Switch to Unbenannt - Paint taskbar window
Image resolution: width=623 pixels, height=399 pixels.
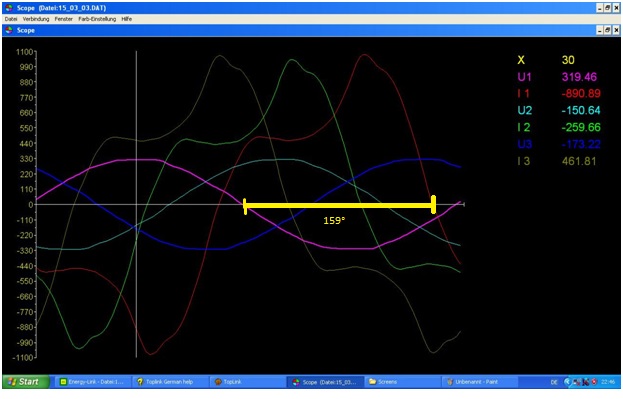pyautogui.click(x=480, y=382)
